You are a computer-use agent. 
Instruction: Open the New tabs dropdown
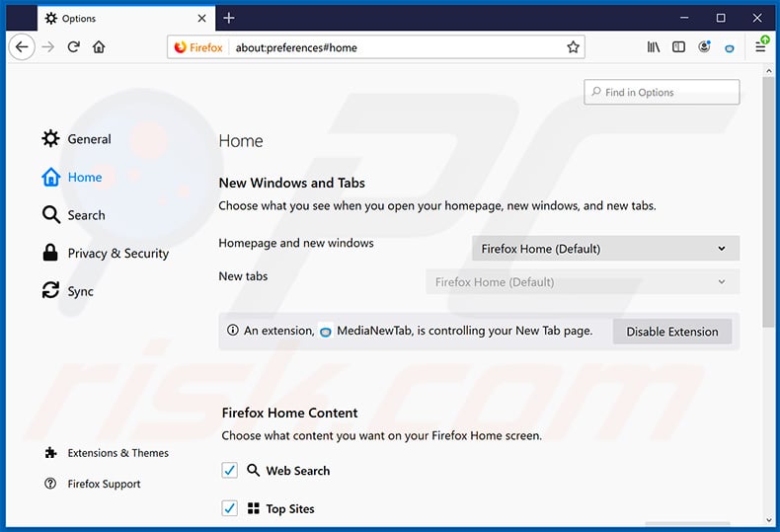tap(582, 282)
